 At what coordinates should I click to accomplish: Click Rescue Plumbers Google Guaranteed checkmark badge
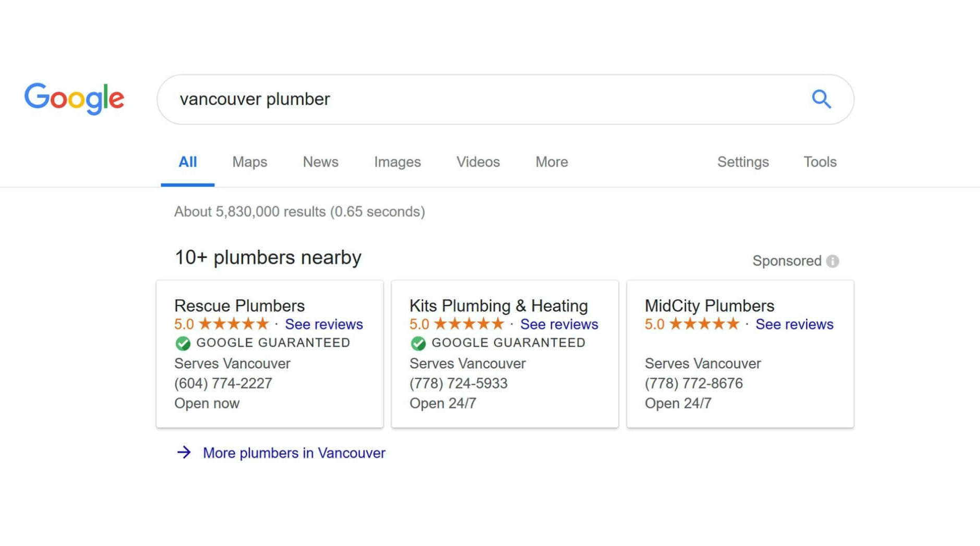[x=183, y=343]
